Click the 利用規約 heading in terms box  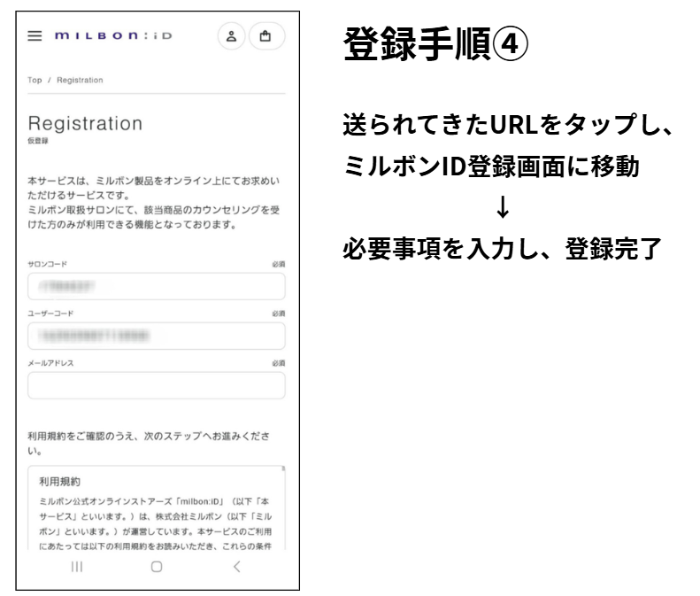click(60, 482)
